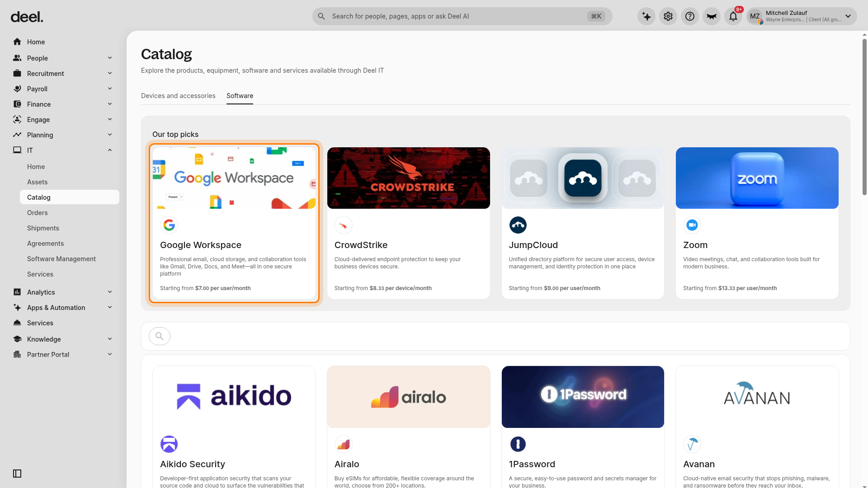The image size is (868, 488).
Task: Open IT Home submenu item
Action: [70, 167]
